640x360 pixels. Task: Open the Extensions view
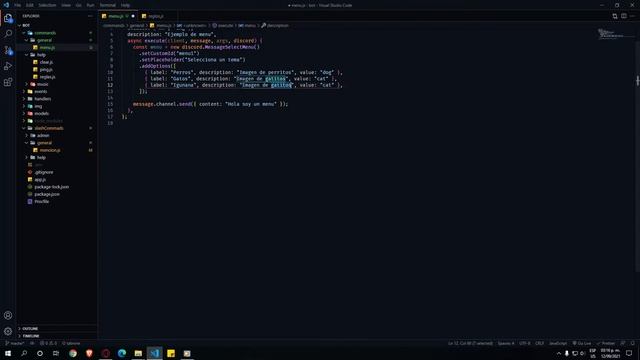click(x=8, y=82)
